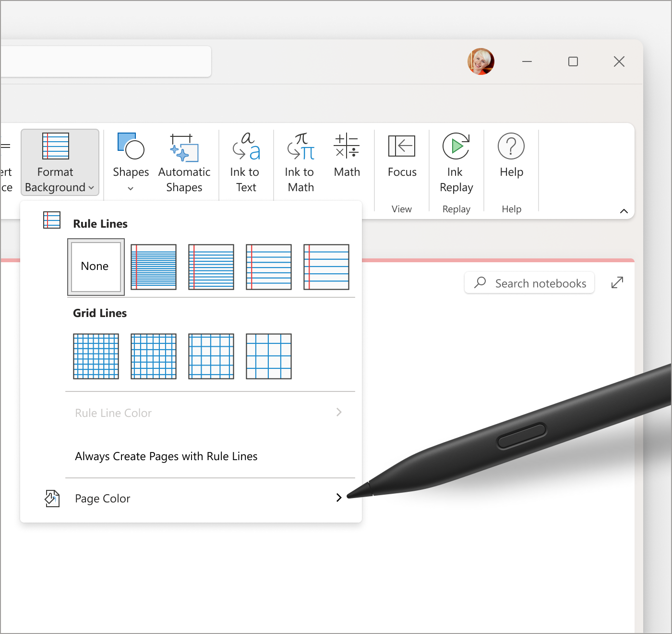This screenshot has width=672, height=634.
Task: Choose the wide ruled lines style
Action: [x=326, y=267]
